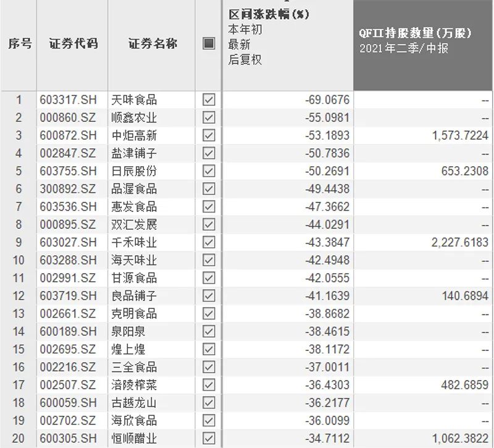Select the stock name 涪陵榨菜
Viewport: 494px width, 448px height.
pos(134,384)
